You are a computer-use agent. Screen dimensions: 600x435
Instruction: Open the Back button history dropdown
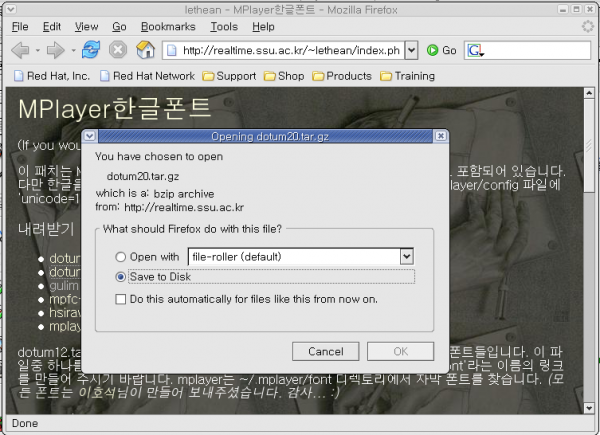tap(38, 50)
